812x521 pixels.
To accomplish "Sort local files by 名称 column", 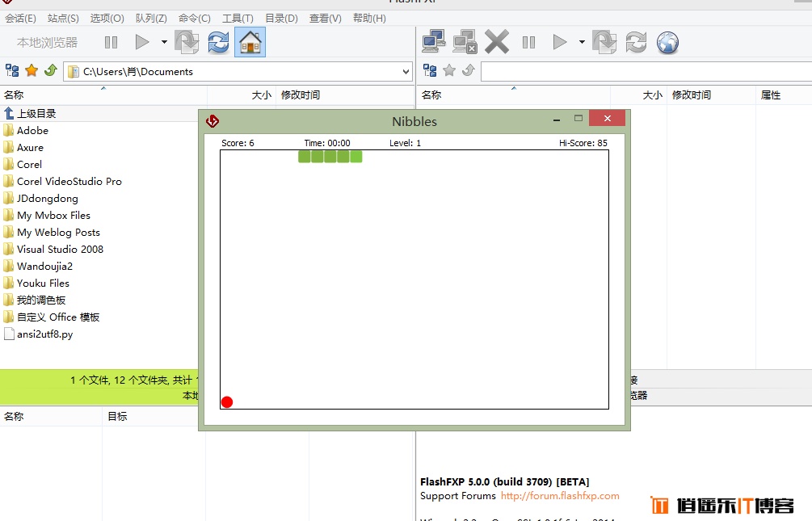I will (103, 95).
